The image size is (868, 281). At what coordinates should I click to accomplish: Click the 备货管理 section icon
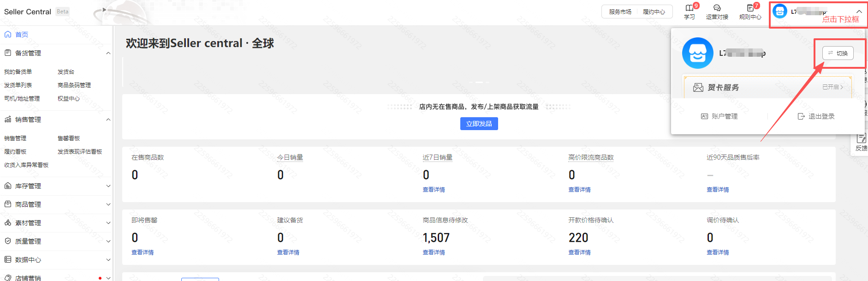8,53
